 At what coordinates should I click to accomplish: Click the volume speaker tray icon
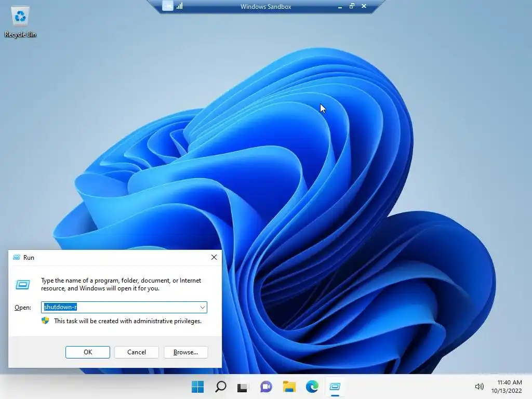click(479, 387)
